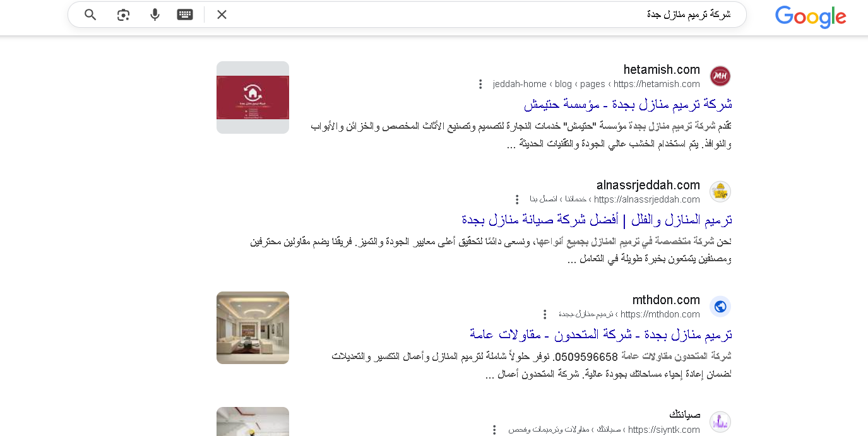Click inside the search query text field
This screenshot has height=436, width=868.
tap(473, 15)
